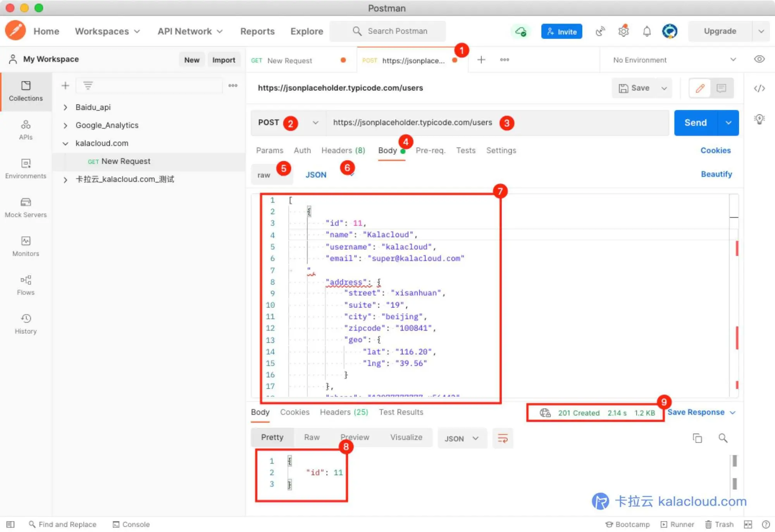Open the Collections sidebar panel
The image size is (775, 532).
[26, 91]
